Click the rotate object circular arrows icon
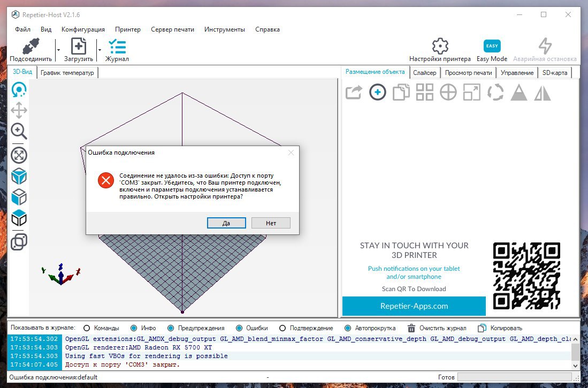The width and height of the screenshot is (588, 388). click(x=495, y=92)
